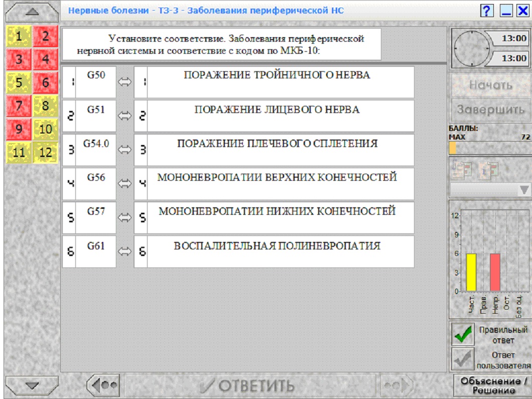Click the ОТВЕТИТЬ button

pyautogui.click(x=250, y=386)
